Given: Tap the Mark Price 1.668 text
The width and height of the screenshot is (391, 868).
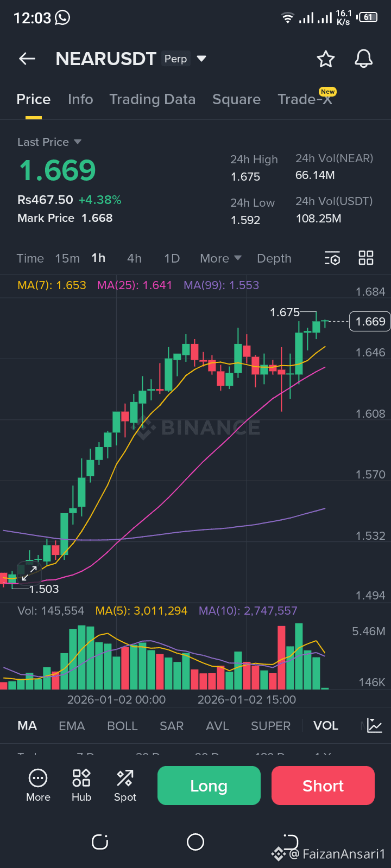Looking at the screenshot, I should pyautogui.click(x=65, y=218).
